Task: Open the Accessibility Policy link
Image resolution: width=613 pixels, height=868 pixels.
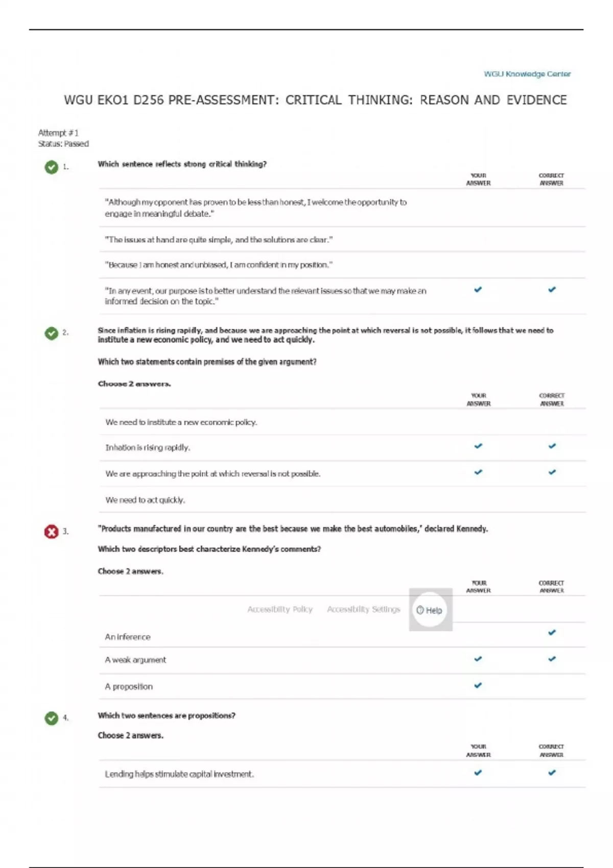Action: [x=280, y=609]
